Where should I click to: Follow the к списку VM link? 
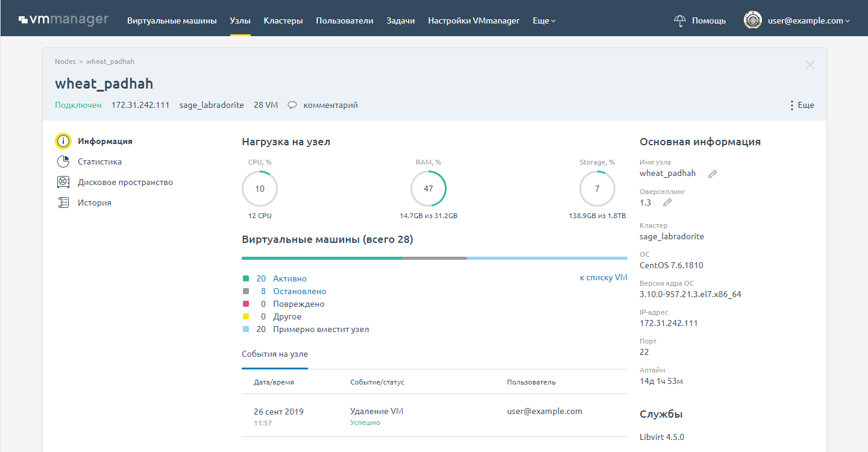tap(603, 277)
